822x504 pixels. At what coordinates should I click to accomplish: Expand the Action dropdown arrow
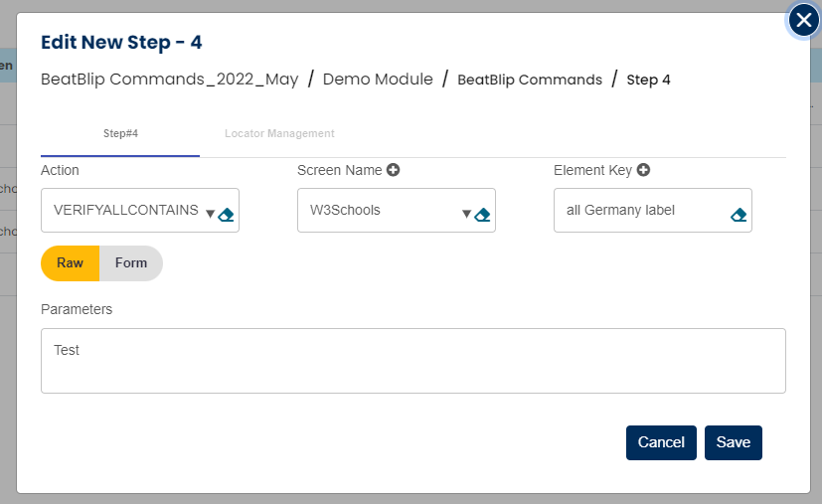tap(209, 213)
